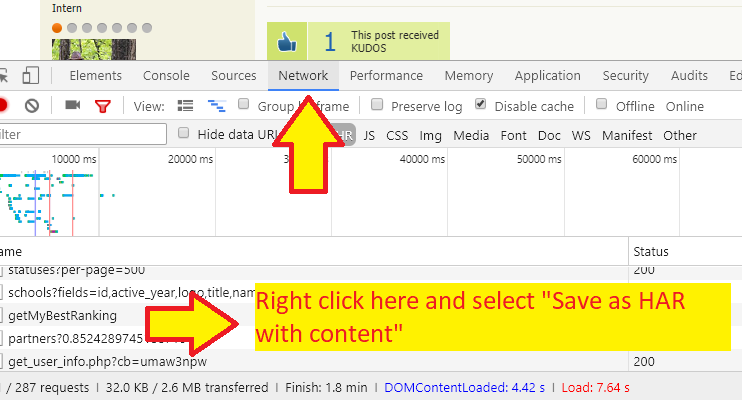The image size is (742, 400).
Task: Open the Console tab
Action: (x=166, y=76)
